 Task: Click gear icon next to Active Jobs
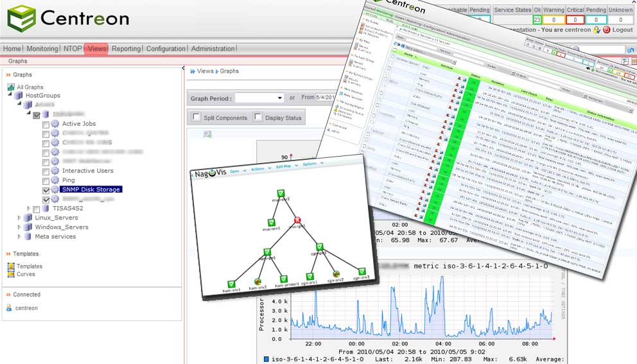[x=55, y=123]
